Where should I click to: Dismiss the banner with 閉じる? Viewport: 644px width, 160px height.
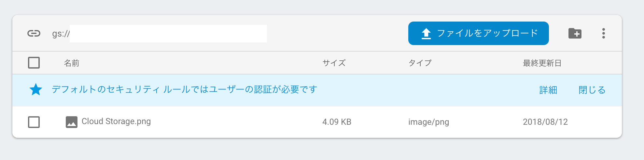click(592, 90)
